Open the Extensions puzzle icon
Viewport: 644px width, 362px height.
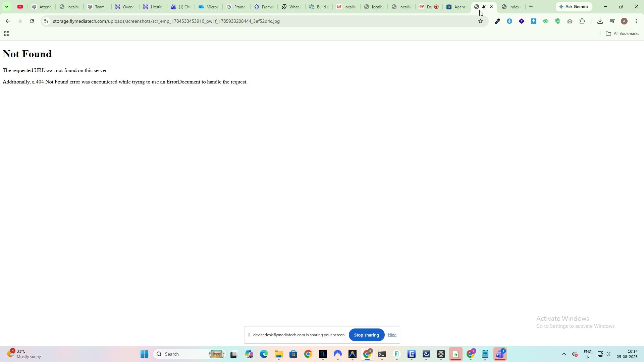pos(582,21)
